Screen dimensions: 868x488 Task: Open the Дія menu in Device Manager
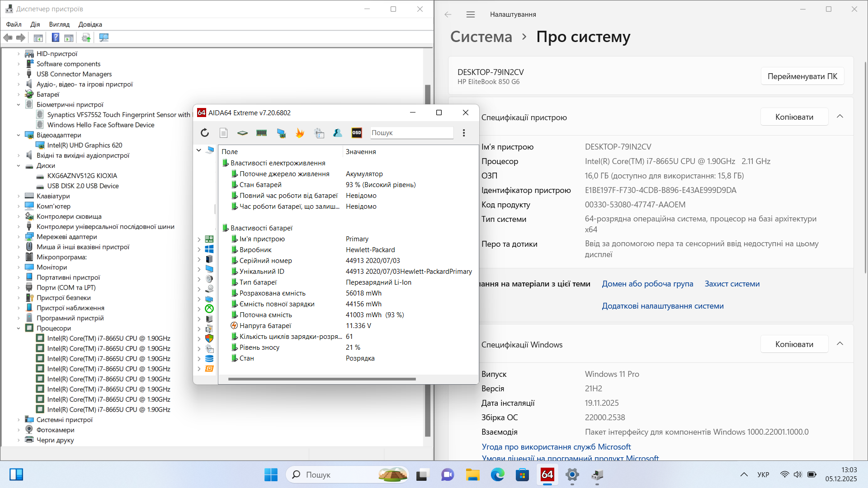35,24
